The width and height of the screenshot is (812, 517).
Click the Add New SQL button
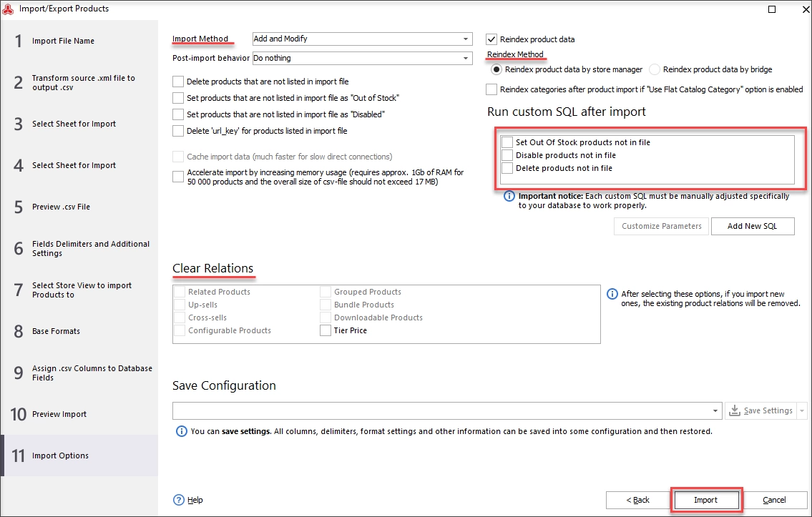[x=753, y=226]
